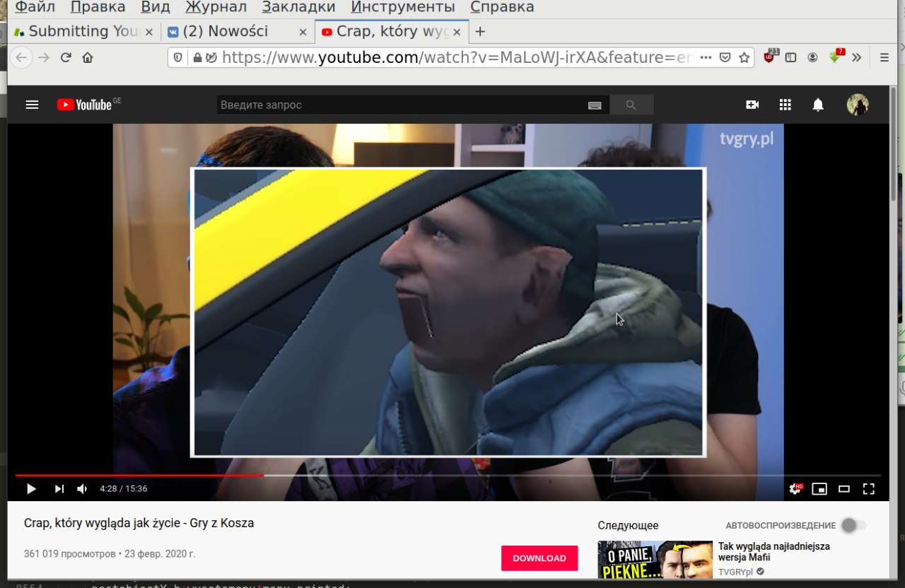Viewport: 905px width, 588px height.
Task: Skip to the next video
Action: (59, 488)
